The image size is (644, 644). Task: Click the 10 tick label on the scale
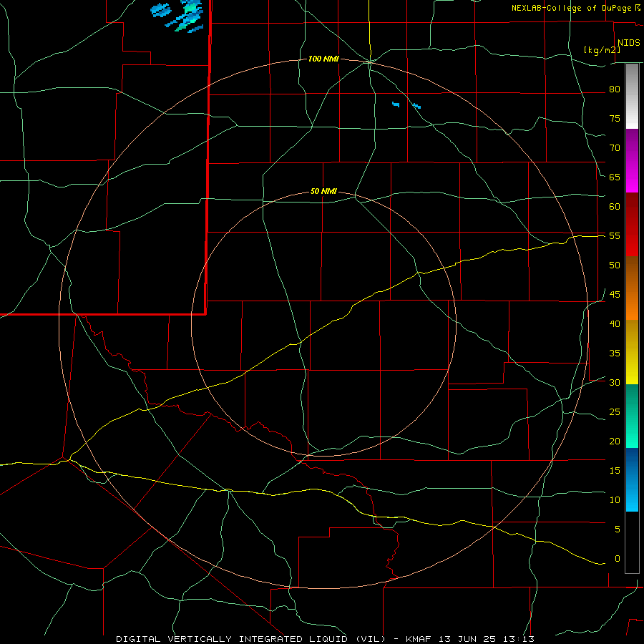click(615, 500)
